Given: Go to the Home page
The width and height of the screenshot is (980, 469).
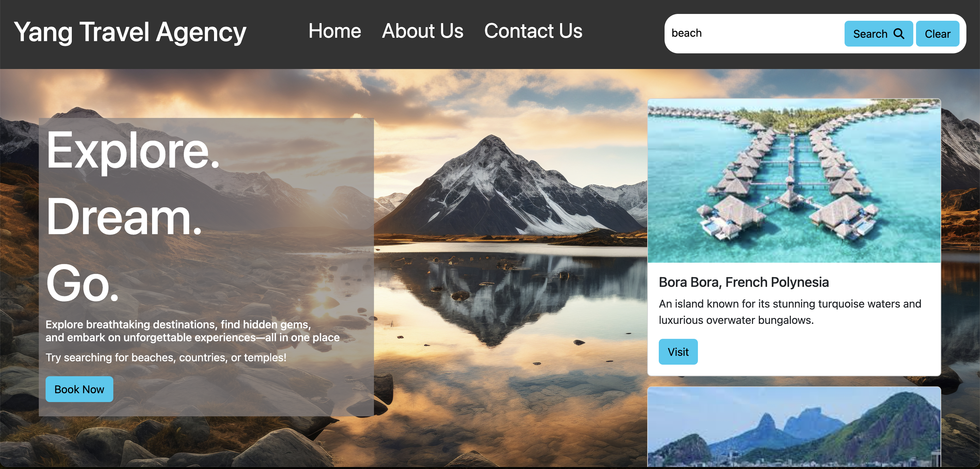Looking at the screenshot, I should [x=334, y=31].
